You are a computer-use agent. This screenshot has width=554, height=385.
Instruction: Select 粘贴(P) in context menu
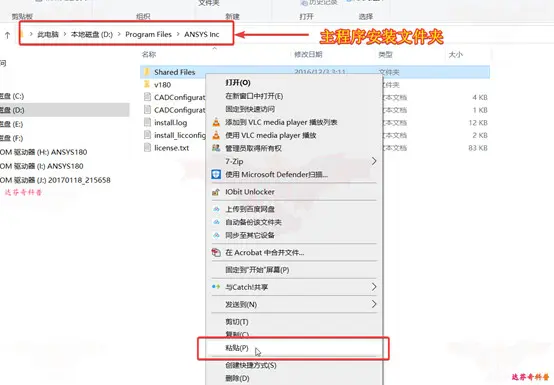(x=237, y=348)
